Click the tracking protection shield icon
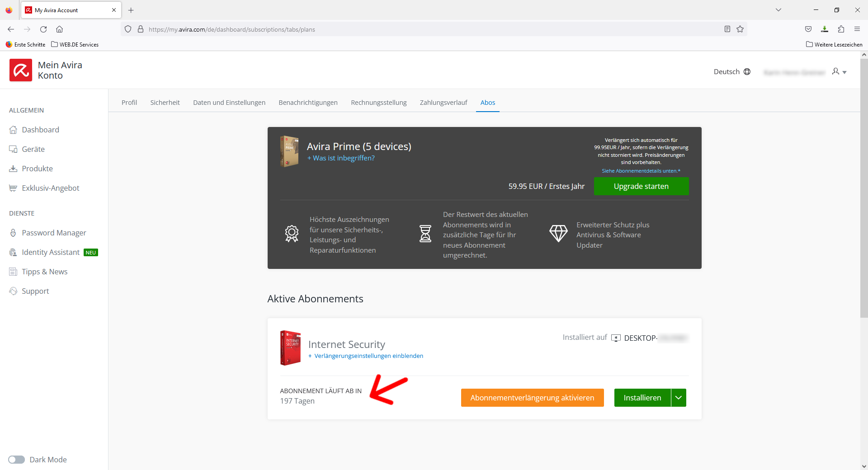Screen dimensions: 868x470 [128, 29]
